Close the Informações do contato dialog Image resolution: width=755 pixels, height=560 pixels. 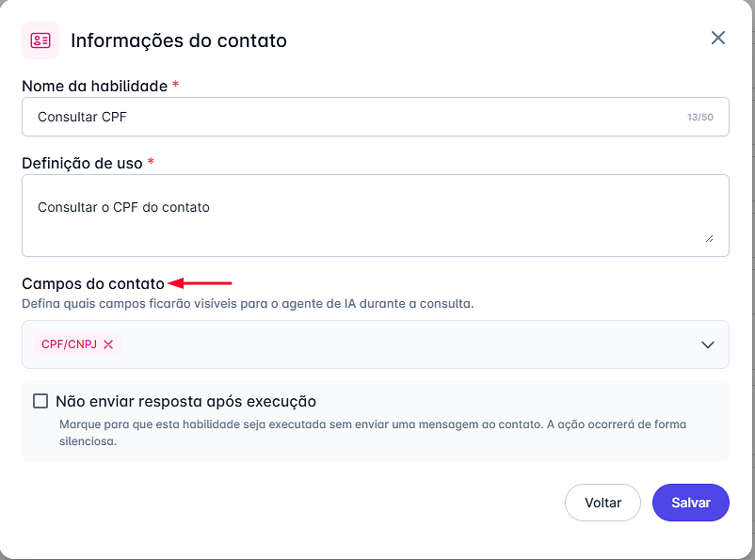click(x=718, y=38)
